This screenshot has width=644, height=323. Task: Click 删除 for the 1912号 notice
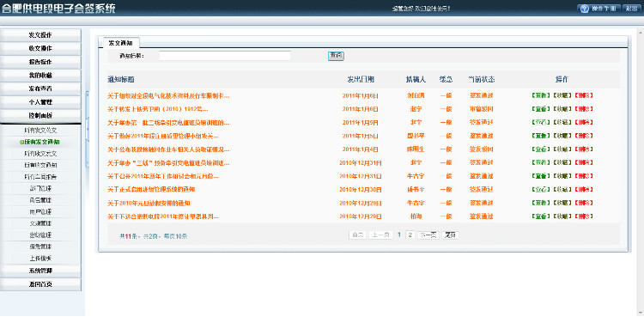(x=584, y=109)
